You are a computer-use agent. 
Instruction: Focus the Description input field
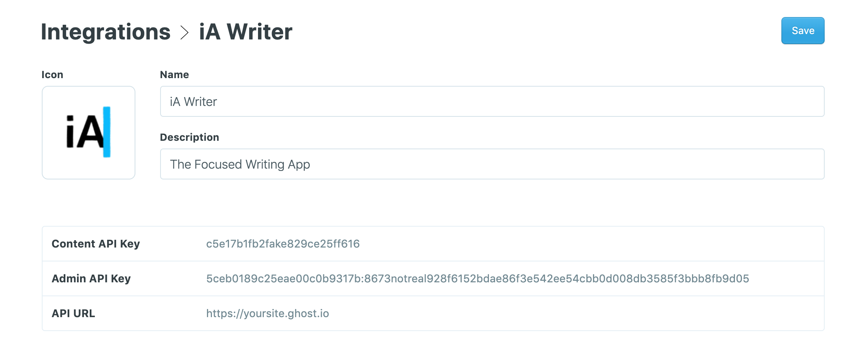(492, 164)
